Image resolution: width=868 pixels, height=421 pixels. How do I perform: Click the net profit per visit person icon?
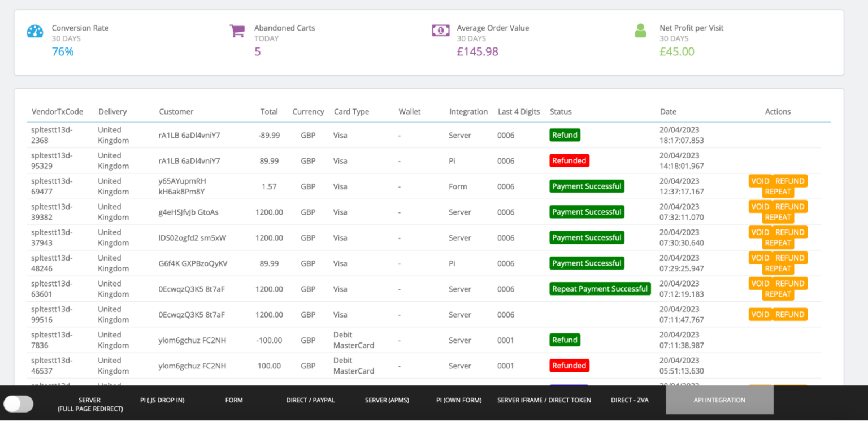(640, 31)
